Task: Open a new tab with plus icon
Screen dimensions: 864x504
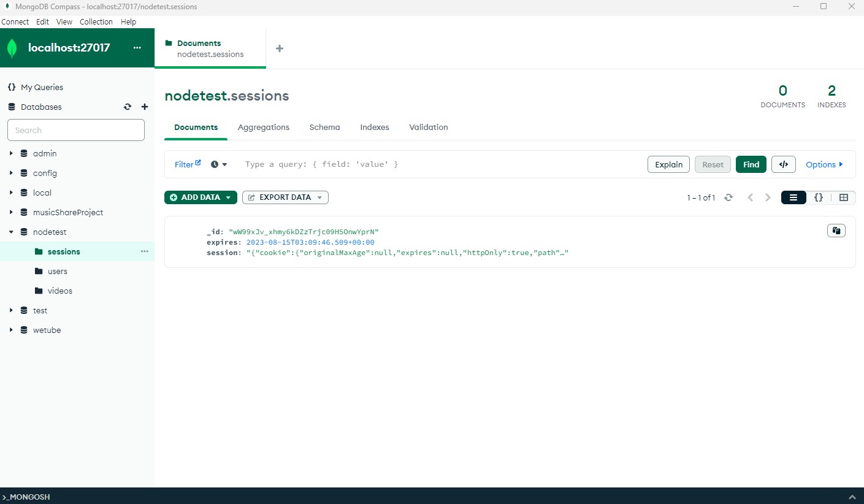Action: [x=280, y=48]
